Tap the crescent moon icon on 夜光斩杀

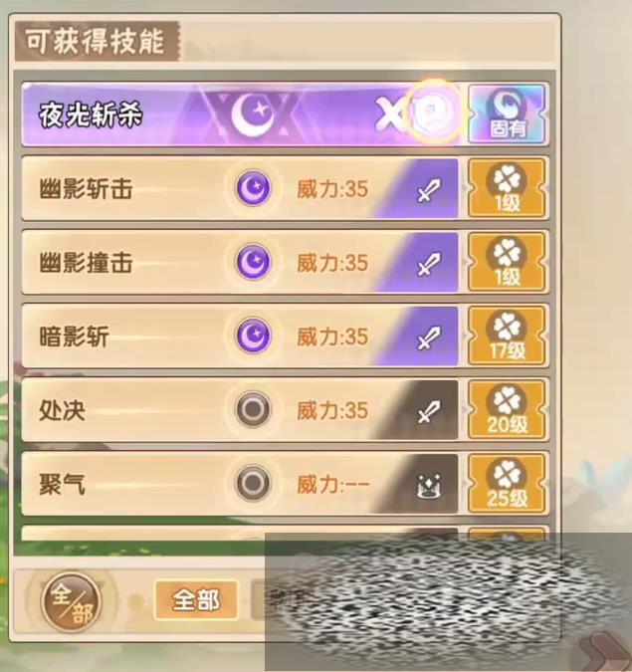tap(253, 113)
